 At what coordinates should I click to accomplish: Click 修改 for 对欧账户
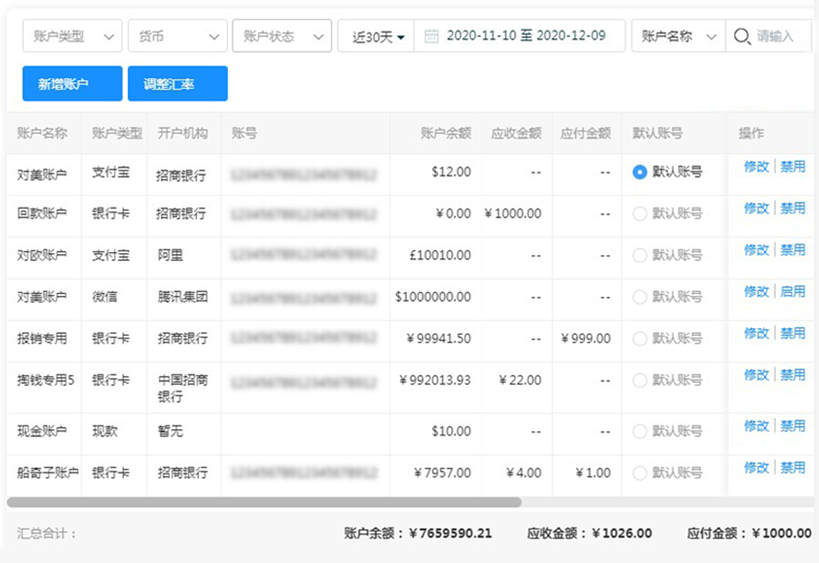click(756, 250)
